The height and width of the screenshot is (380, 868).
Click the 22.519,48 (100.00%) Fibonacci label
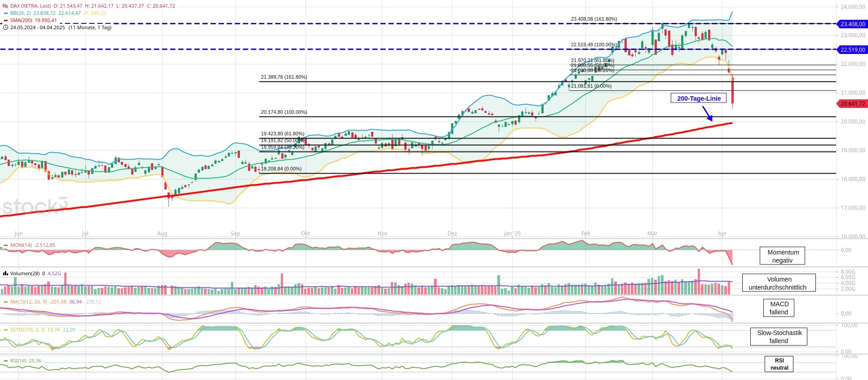pyautogui.click(x=594, y=45)
